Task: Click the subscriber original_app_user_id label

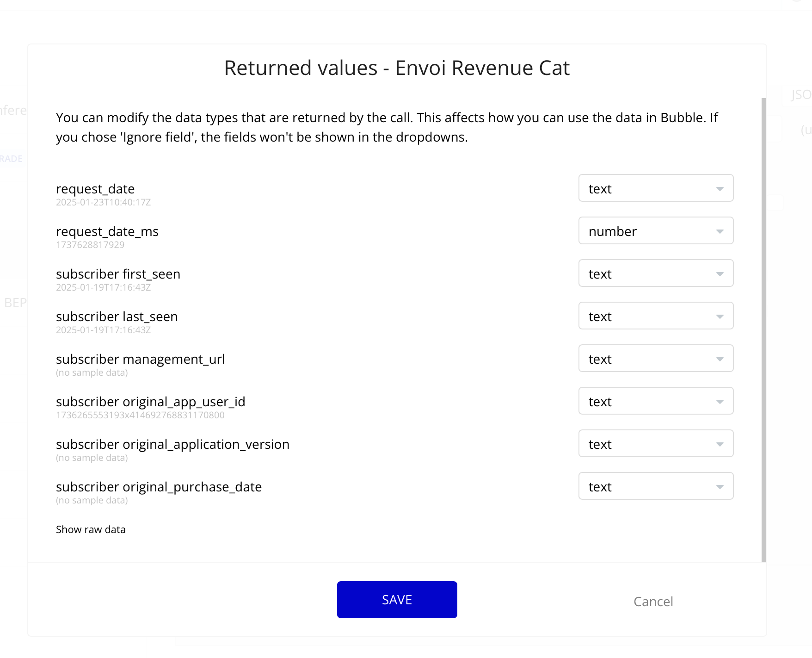Action: click(x=151, y=402)
